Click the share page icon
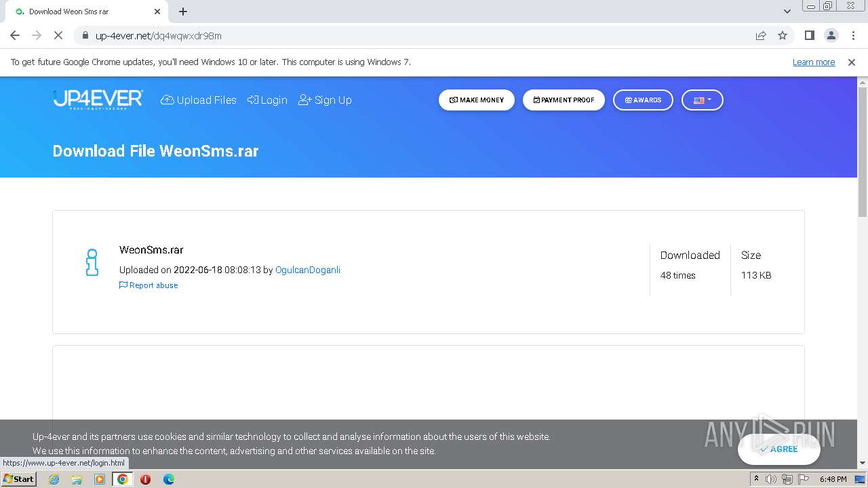 coord(761,35)
